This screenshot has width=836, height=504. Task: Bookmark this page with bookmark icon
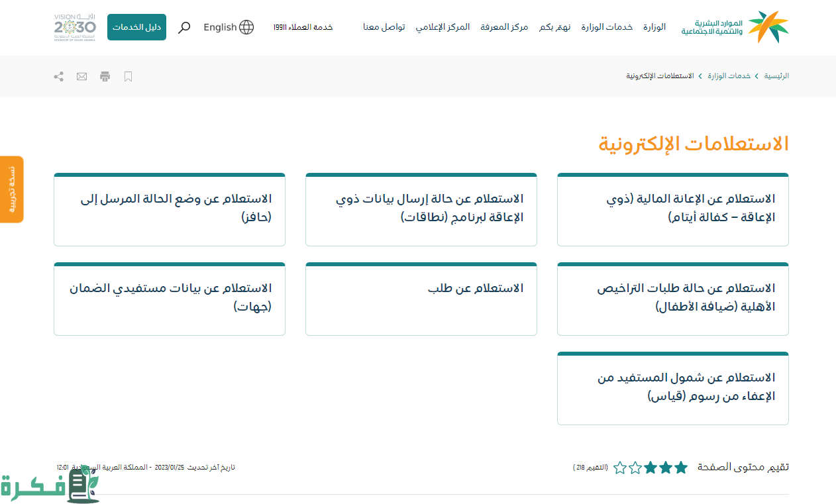pyautogui.click(x=129, y=76)
